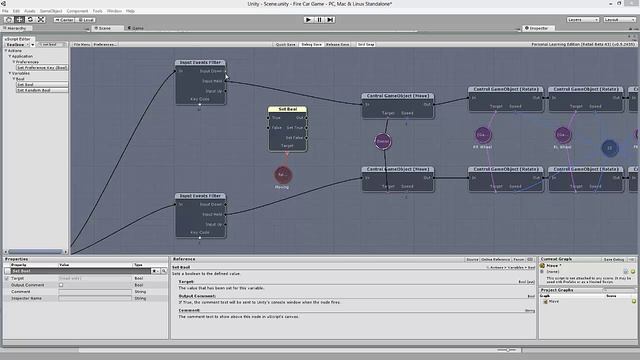Switch to the Hierarchy tab
This screenshot has height=360, width=640.
pyautogui.click(x=17, y=28)
